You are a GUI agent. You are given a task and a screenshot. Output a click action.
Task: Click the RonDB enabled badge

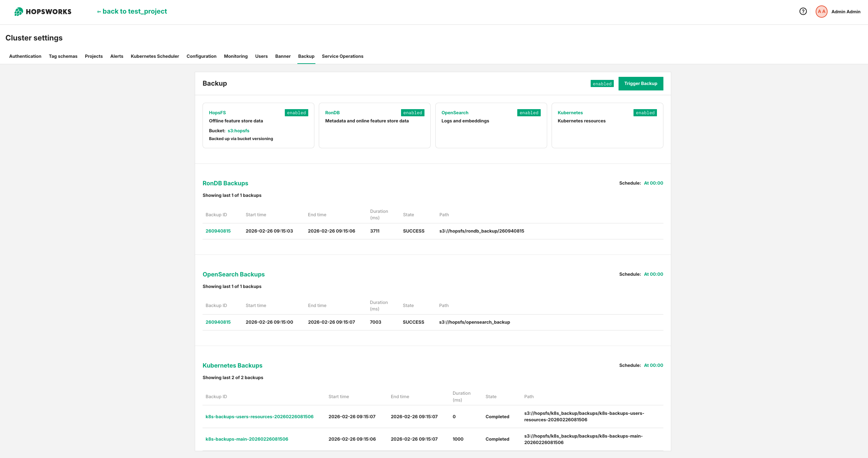coord(413,113)
